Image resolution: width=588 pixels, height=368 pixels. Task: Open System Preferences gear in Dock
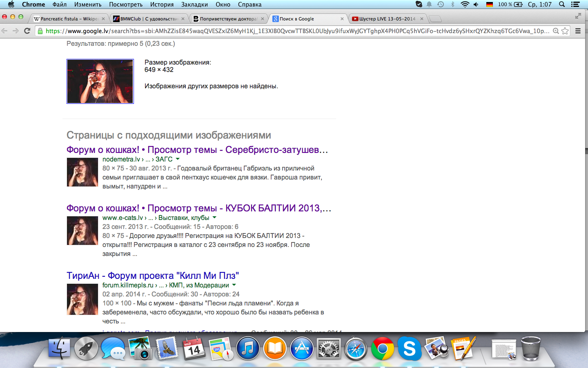click(x=329, y=348)
